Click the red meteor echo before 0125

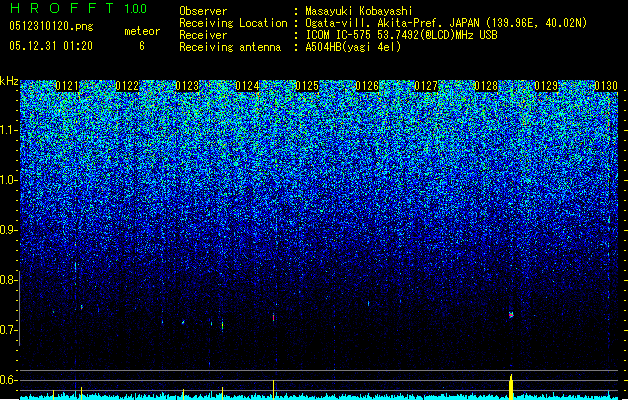pos(274,317)
